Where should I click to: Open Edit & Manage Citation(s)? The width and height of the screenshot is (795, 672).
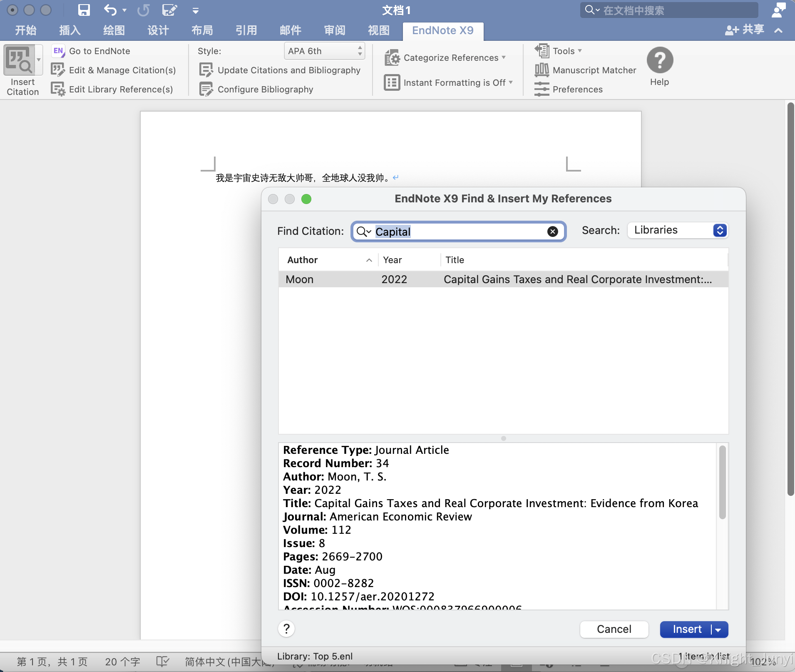tap(114, 70)
